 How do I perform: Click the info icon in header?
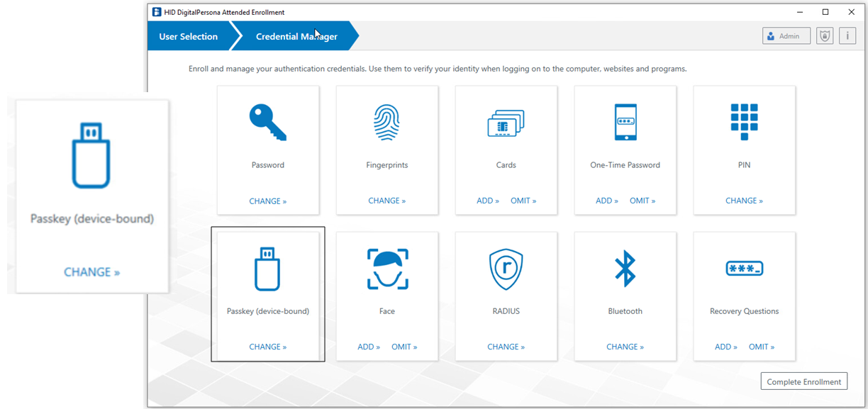pos(847,36)
